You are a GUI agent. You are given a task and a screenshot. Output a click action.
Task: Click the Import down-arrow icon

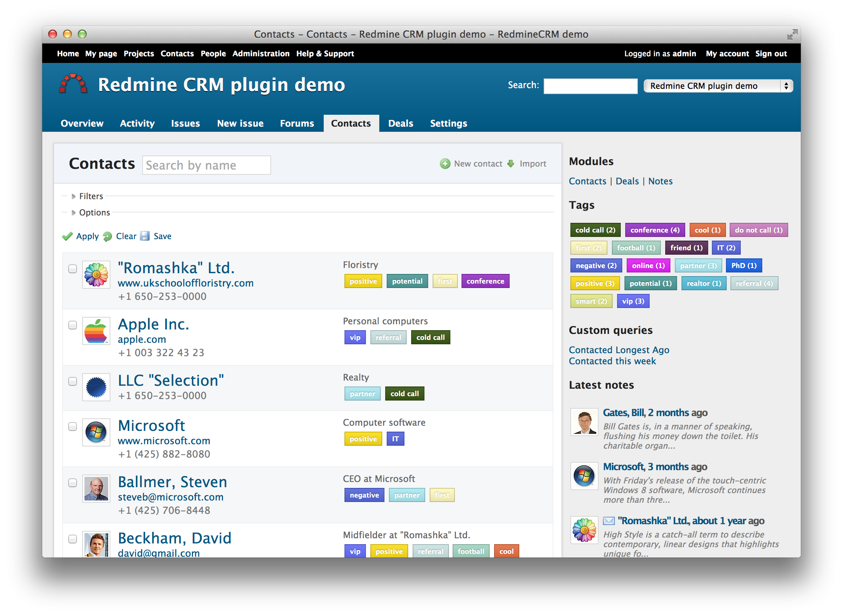[511, 164]
